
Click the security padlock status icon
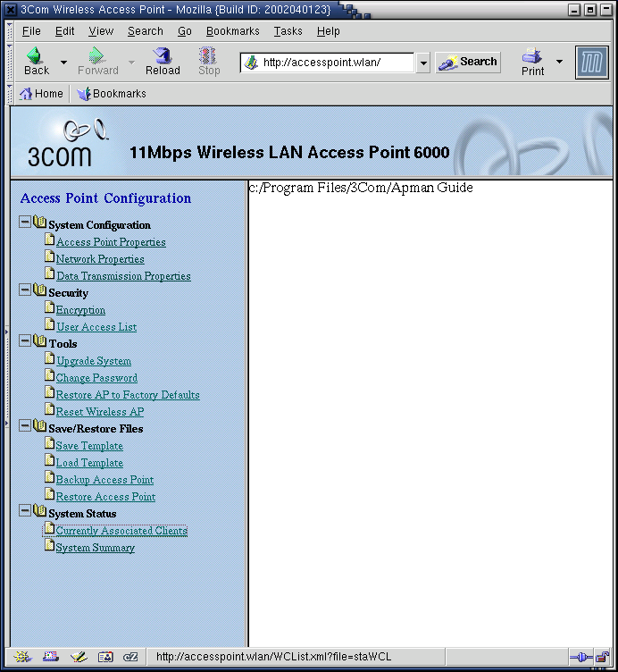(603, 657)
